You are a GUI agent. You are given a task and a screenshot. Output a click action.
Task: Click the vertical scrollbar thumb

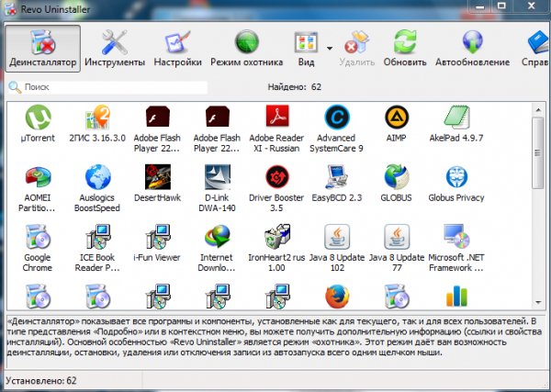[538, 152]
